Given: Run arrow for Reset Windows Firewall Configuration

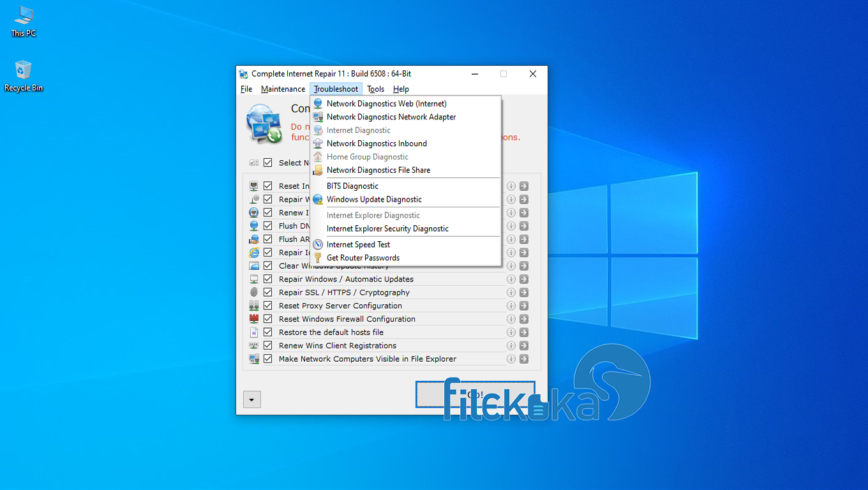Looking at the screenshot, I should pyautogui.click(x=524, y=319).
